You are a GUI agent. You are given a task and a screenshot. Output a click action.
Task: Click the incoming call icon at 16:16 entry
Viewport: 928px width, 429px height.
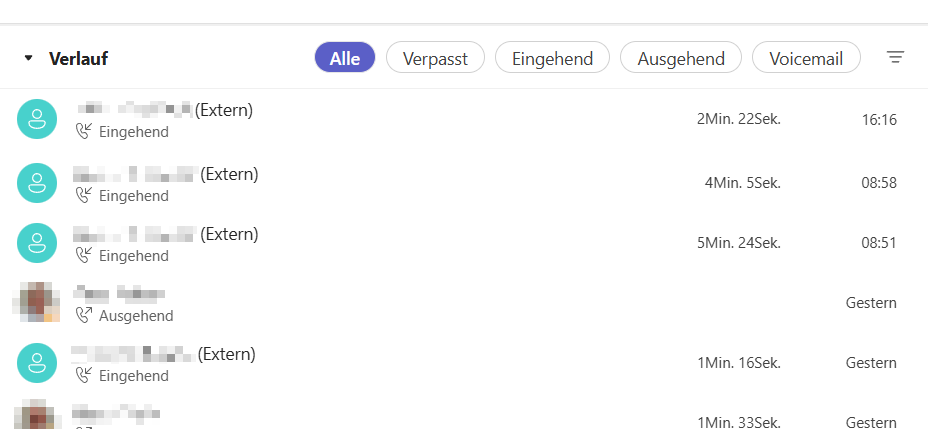tap(84, 131)
